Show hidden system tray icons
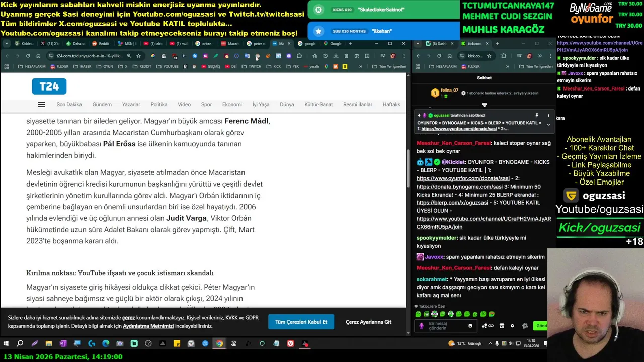This screenshot has height=362, width=644. point(490,344)
